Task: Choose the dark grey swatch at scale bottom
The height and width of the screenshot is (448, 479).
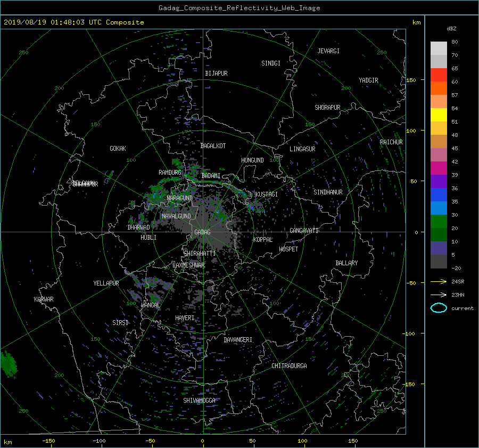Action: 439,262
